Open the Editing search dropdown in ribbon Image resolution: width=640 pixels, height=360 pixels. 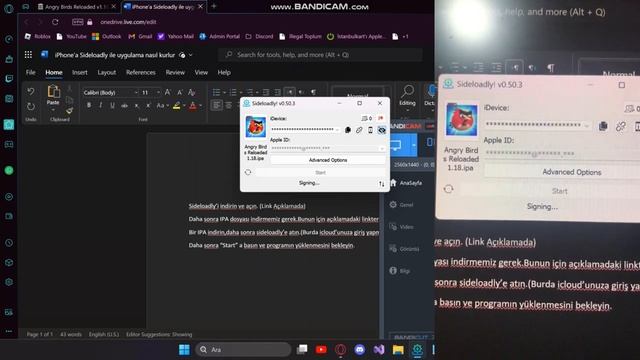[407, 97]
